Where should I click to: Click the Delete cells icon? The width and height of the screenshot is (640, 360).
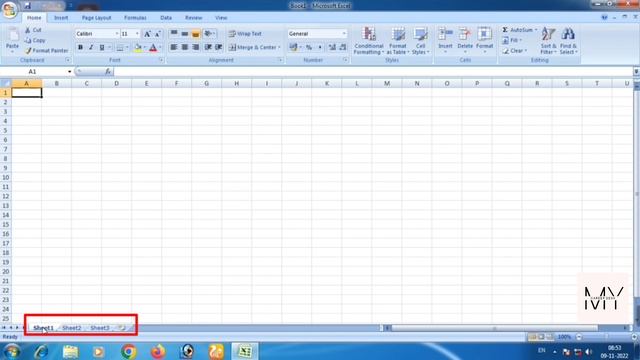[x=464, y=34]
